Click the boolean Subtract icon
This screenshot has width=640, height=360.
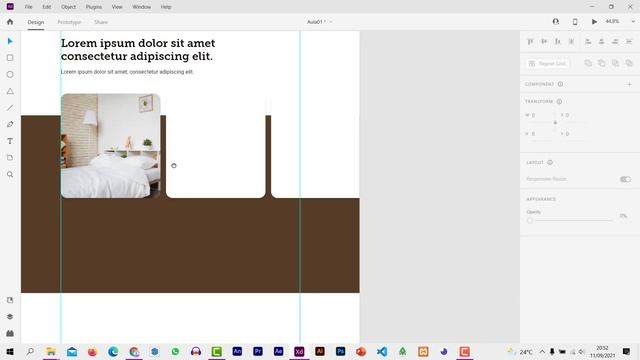click(602, 63)
